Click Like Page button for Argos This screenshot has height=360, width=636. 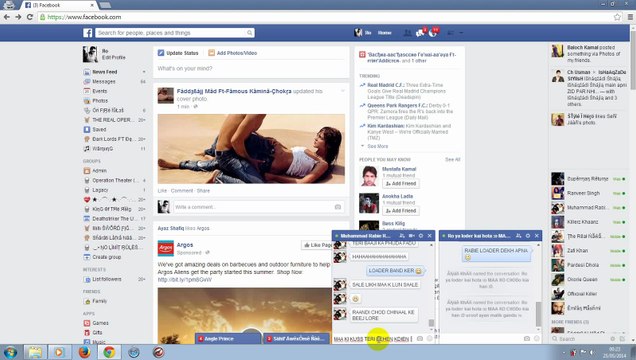click(317, 245)
